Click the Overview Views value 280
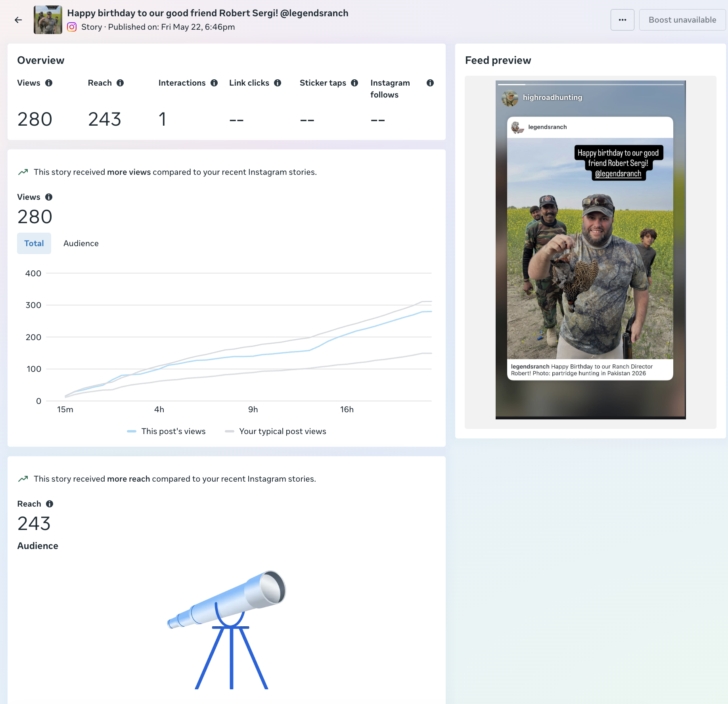 [x=35, y=119]
